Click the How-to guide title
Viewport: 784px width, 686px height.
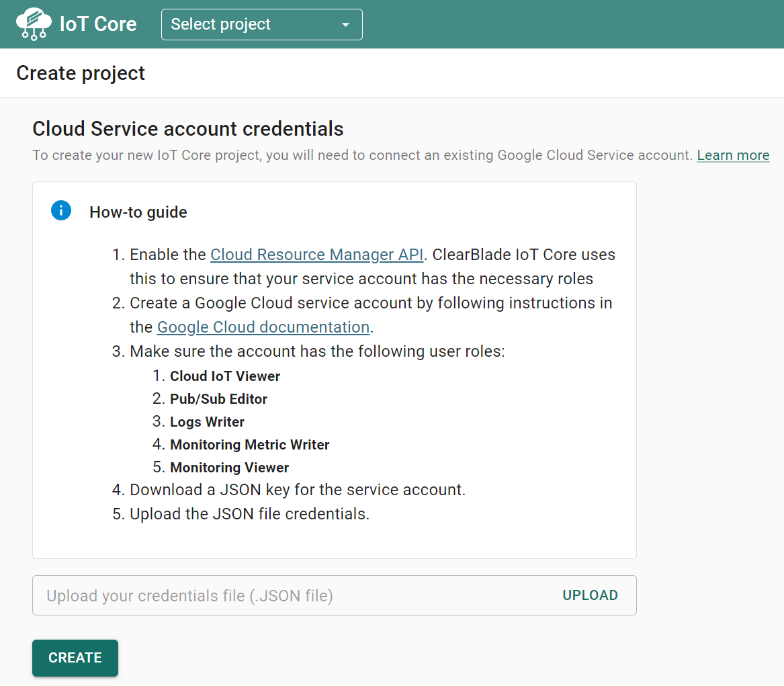[x=138, y=212]
